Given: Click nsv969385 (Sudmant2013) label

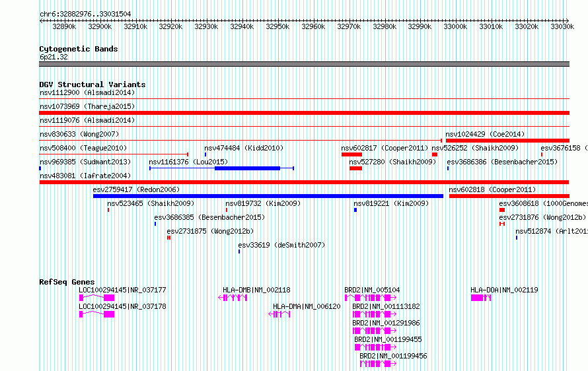Looking at the screenshot, I should tap(85, 162).
